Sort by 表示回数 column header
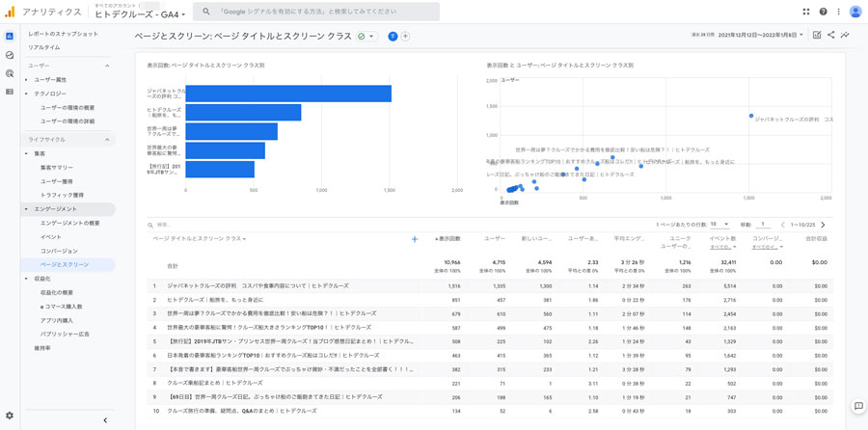Viewport: 868px width, 430px height. [x=448, y=238]
